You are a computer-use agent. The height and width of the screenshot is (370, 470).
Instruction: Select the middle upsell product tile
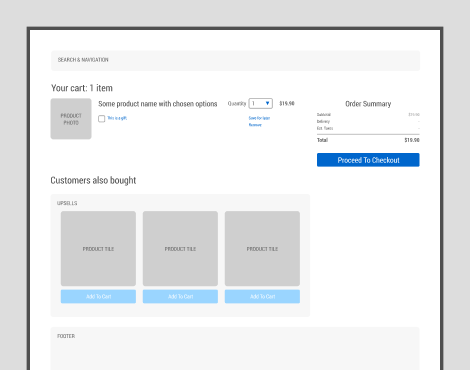point(180,248)
